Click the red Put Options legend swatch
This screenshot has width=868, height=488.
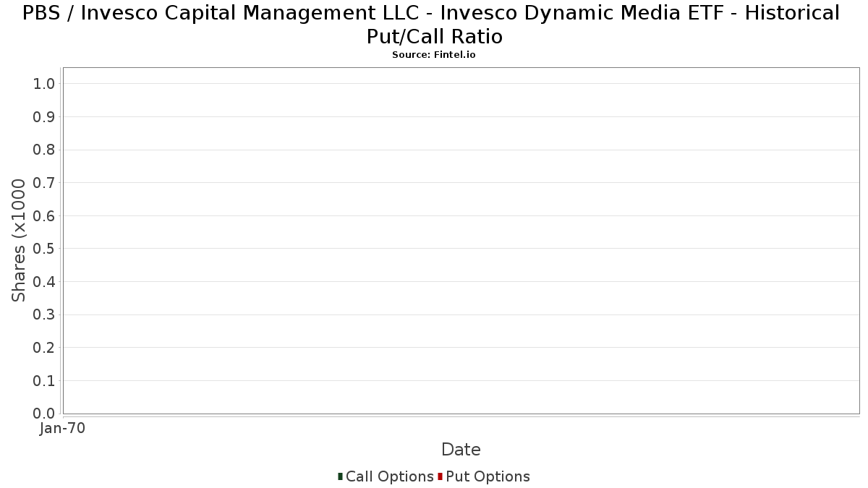(x=440, y=476)
